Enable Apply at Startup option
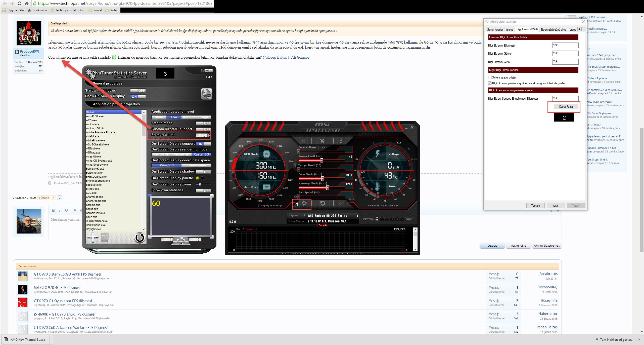 click(260, 206)
